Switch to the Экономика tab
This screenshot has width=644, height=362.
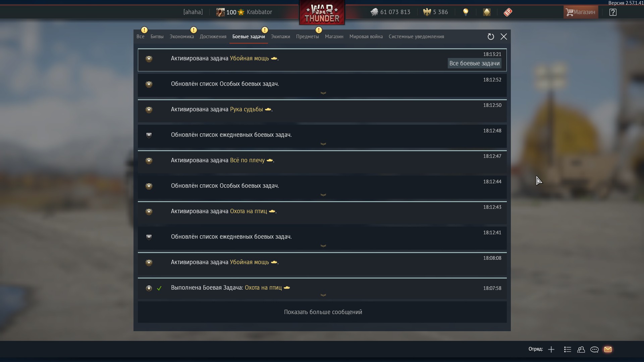(x=181, y=37)
